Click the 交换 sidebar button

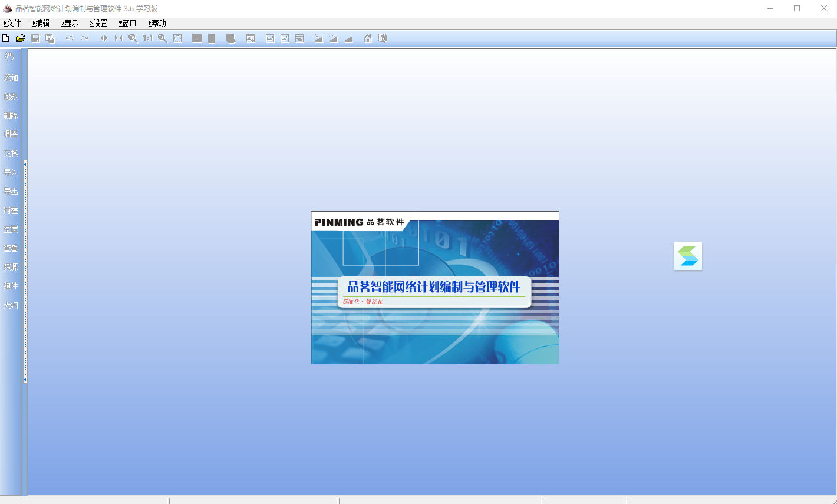11,153
